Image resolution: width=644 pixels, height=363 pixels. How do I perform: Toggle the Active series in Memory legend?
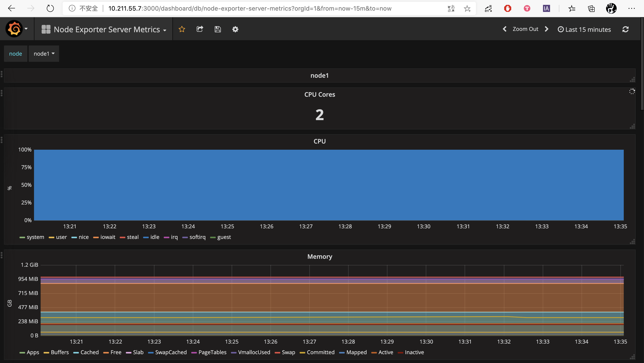(x=386, y=352)
